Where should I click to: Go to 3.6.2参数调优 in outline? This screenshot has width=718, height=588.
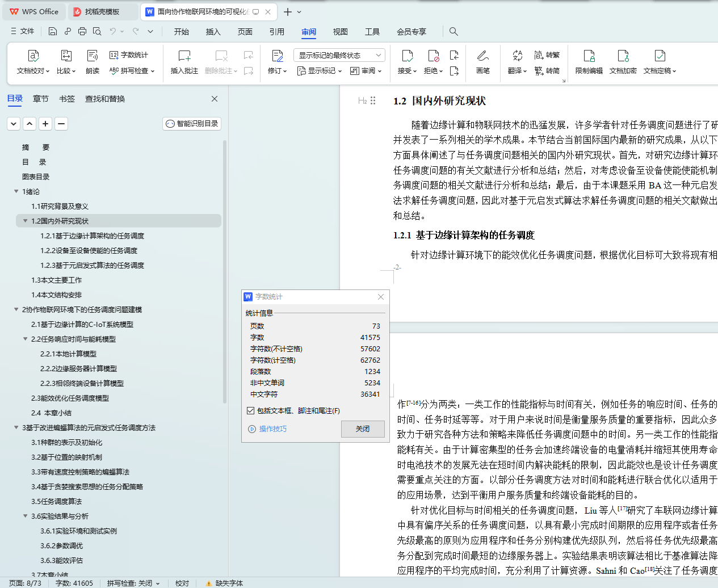click(x=61, y=545)
